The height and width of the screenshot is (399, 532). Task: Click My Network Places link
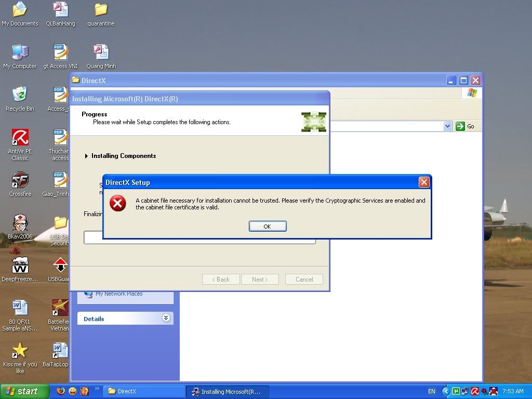(119, 294)
